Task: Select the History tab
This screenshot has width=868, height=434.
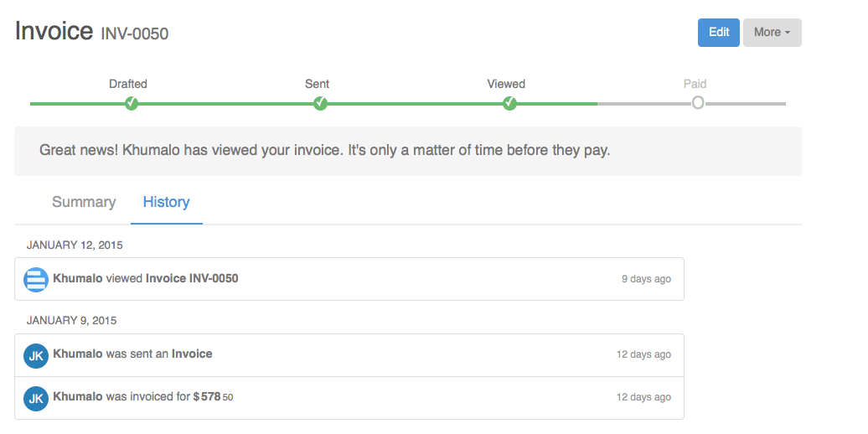Action: [166, 202]
